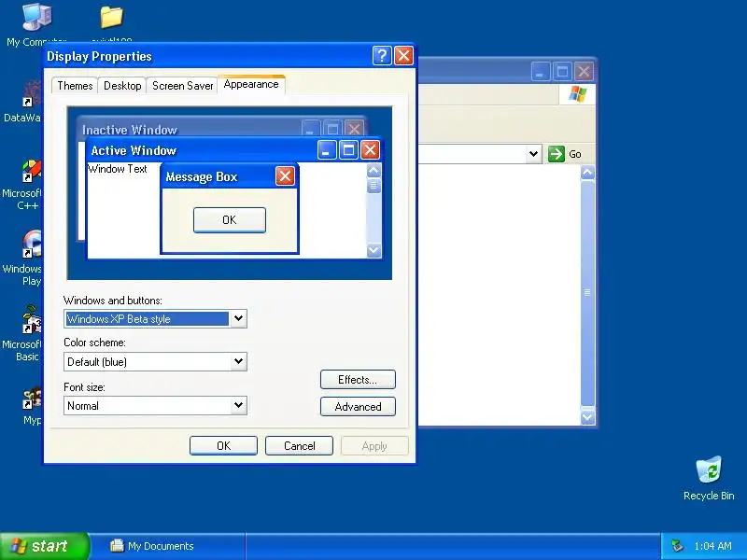Click the Advanced button
The image size is (747, 560).
tap(358, 407)
